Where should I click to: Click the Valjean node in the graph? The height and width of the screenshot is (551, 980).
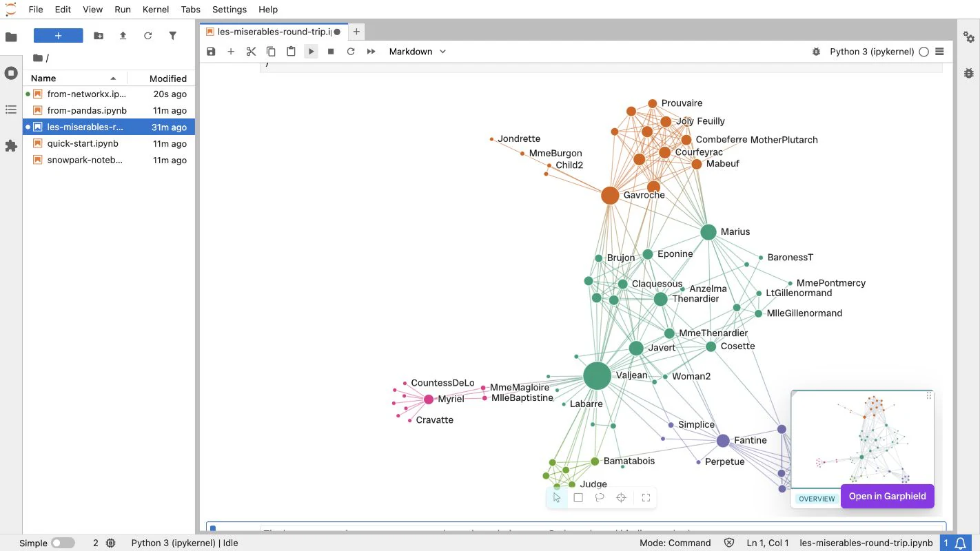(597, 376)
